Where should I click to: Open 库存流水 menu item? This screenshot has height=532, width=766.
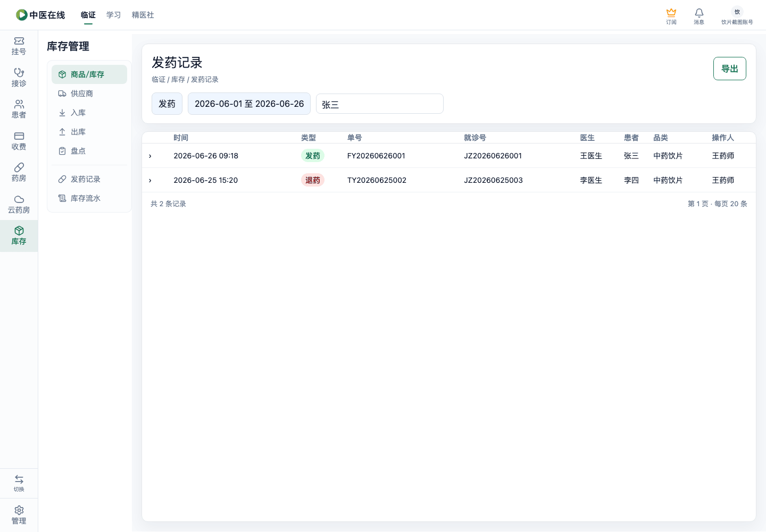(x=89, y=198)
